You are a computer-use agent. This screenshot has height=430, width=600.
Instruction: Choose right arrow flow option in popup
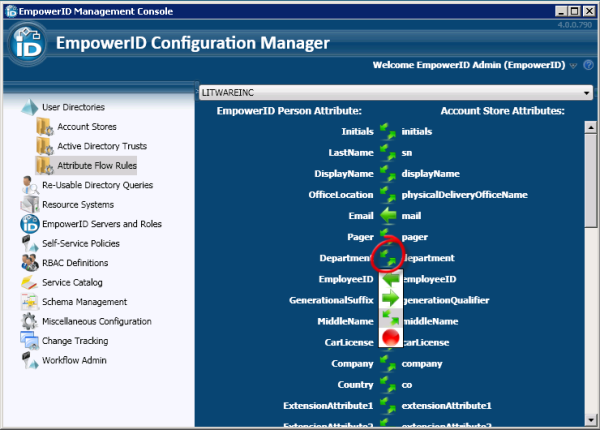pyautogui.click(x=391, y=298)
